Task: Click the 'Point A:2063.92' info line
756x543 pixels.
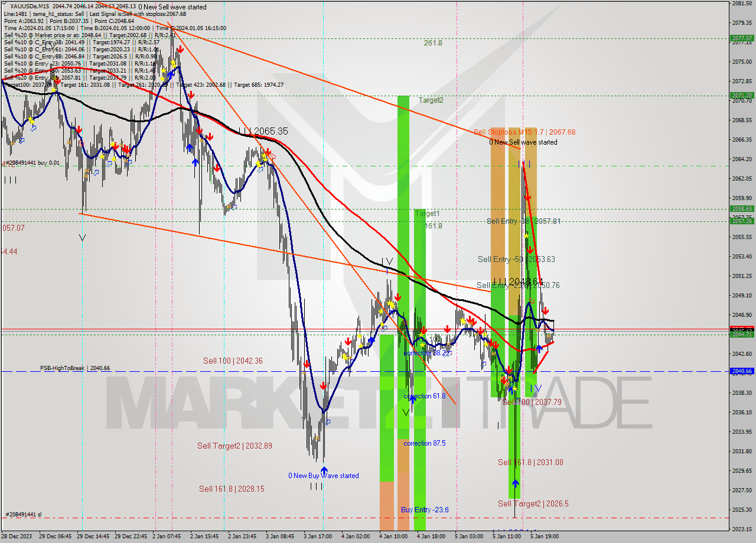Action: click(69, 21)
